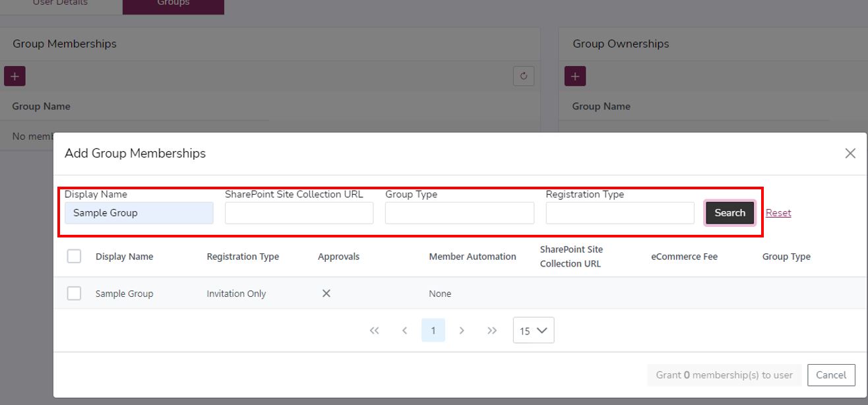Select page 1 in the pagination control
868x405 pixels.
click(433, 330)
